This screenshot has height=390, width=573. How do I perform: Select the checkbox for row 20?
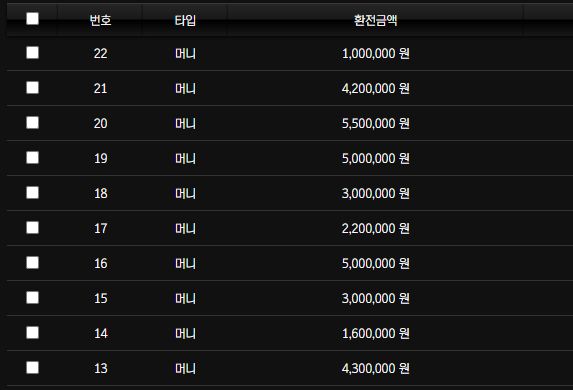[33, 123]
